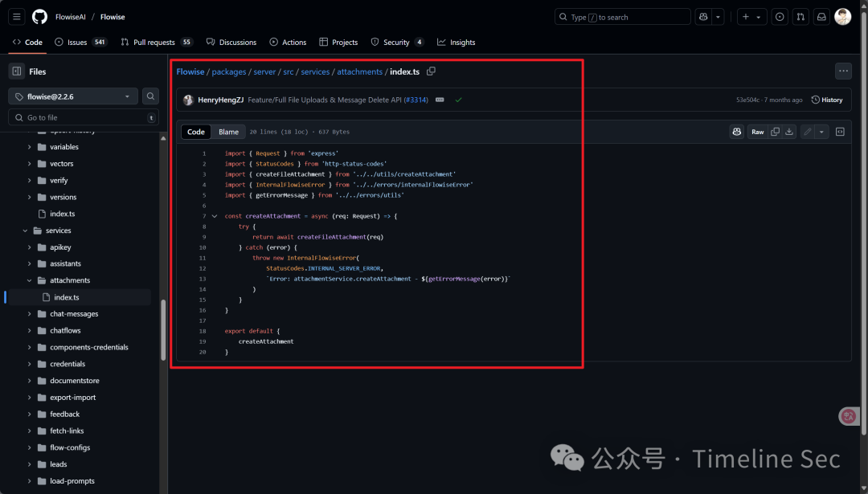Open the packages breadcrumb link
This screenshot has width=868, height=494.
point(228,72)
